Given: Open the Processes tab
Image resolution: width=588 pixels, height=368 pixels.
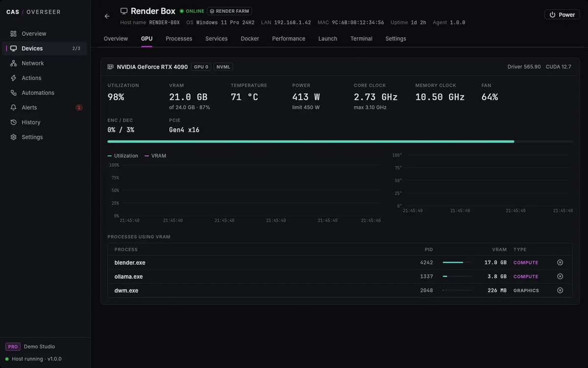Looking at the screenshot, I should point(179,39).
